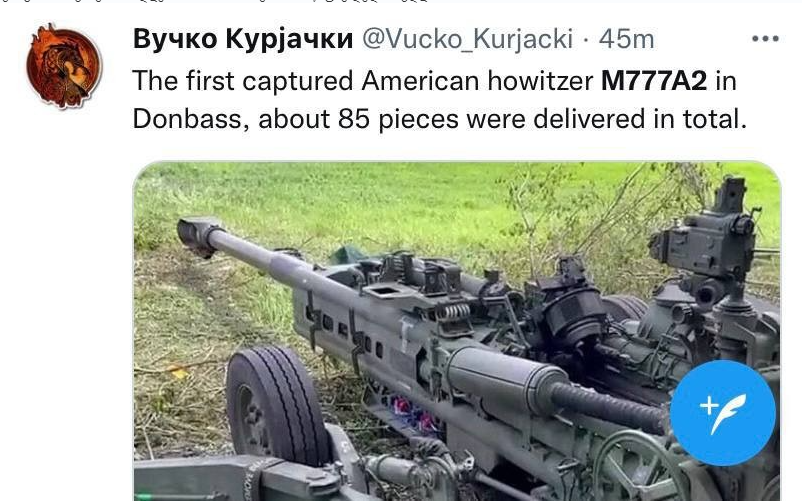This screenshot has width=802, height=501.
Task: Tap the howitzer barrel muzzle in photo
Action: point(197,236)
